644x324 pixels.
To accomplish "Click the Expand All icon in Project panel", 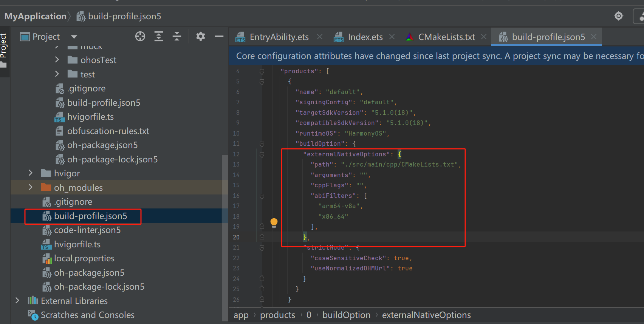I will [159, 36].
